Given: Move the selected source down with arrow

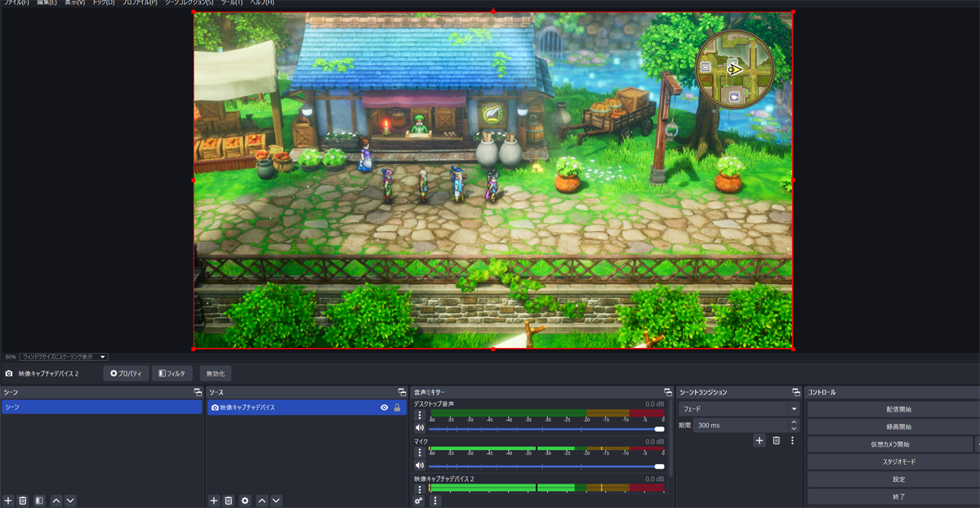Looking at the screenshot, I should [x=276, y=501].
